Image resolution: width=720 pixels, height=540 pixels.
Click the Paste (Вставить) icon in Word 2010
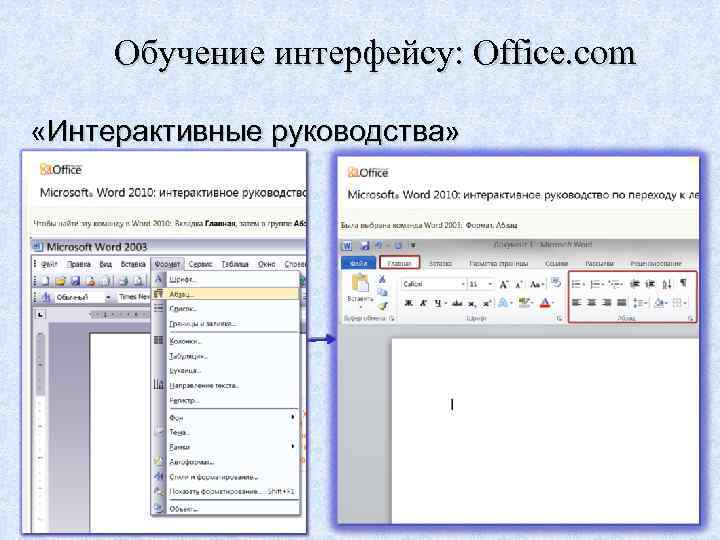360,283
